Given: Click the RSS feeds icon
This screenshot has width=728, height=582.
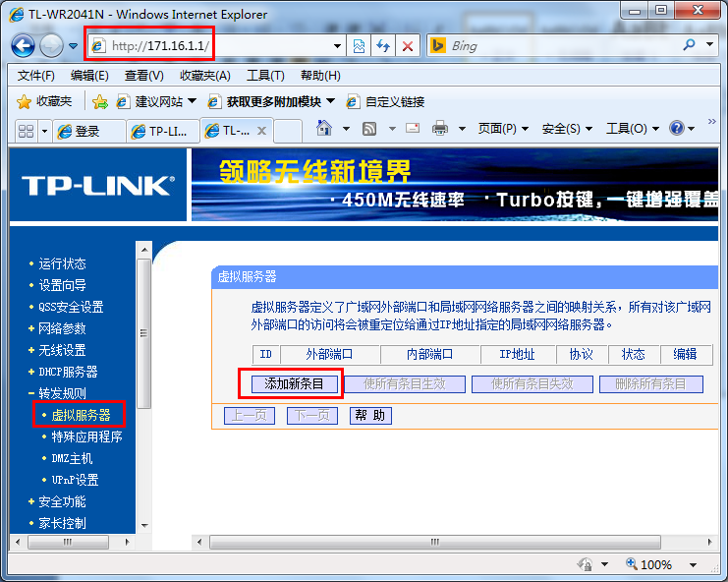Looking at the screenshot, I should tap(369, 129).
